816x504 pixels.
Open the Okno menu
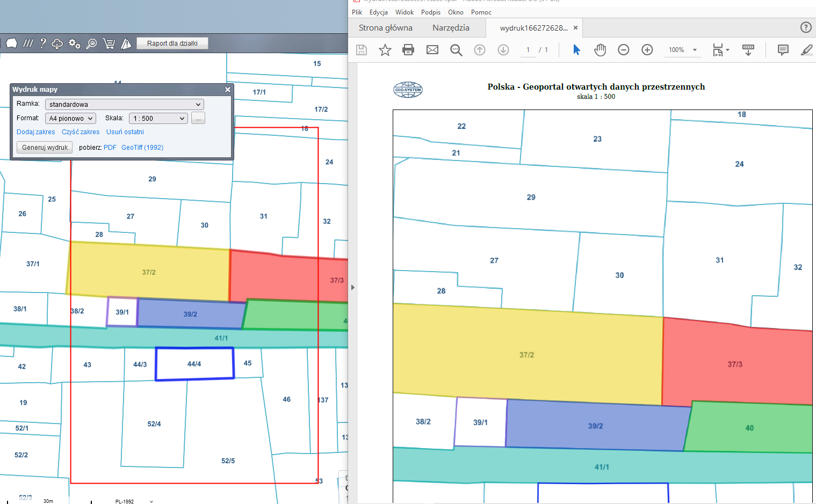coord(456,12)
